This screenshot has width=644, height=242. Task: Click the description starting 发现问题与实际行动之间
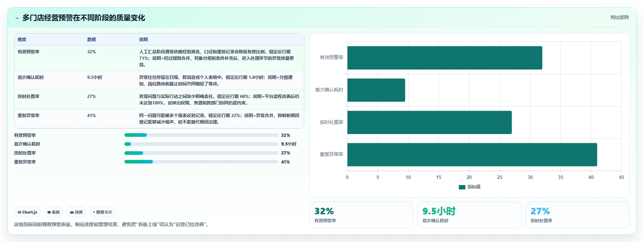tap(219, 100)
